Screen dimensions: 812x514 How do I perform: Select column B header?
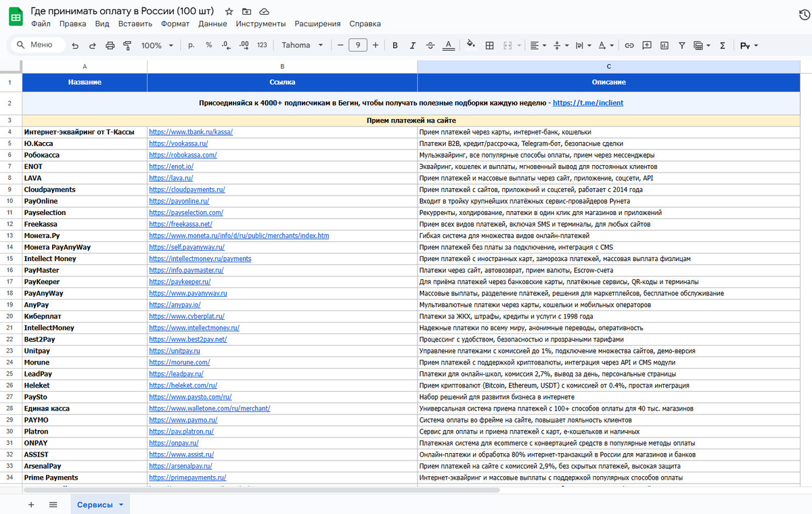(x=281, y=66)
